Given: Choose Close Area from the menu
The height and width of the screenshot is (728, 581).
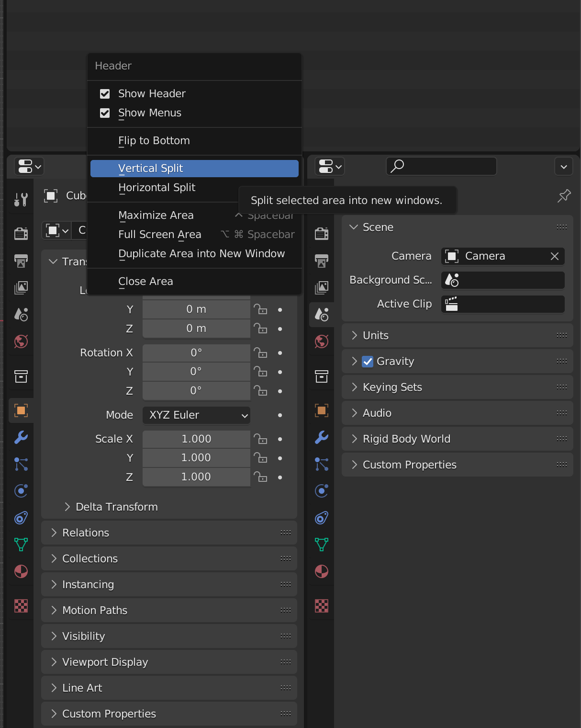Looking at the screenshot, I should click(194, 282).
